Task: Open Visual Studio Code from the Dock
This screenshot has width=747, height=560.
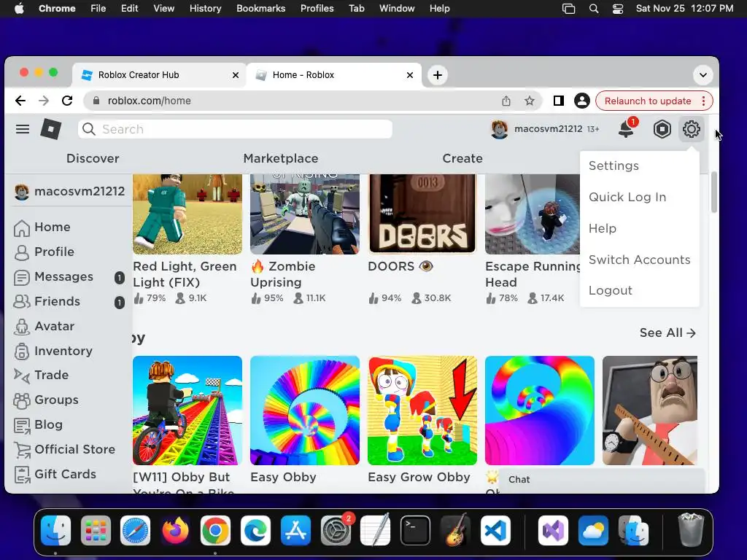Action: point(495,530)
